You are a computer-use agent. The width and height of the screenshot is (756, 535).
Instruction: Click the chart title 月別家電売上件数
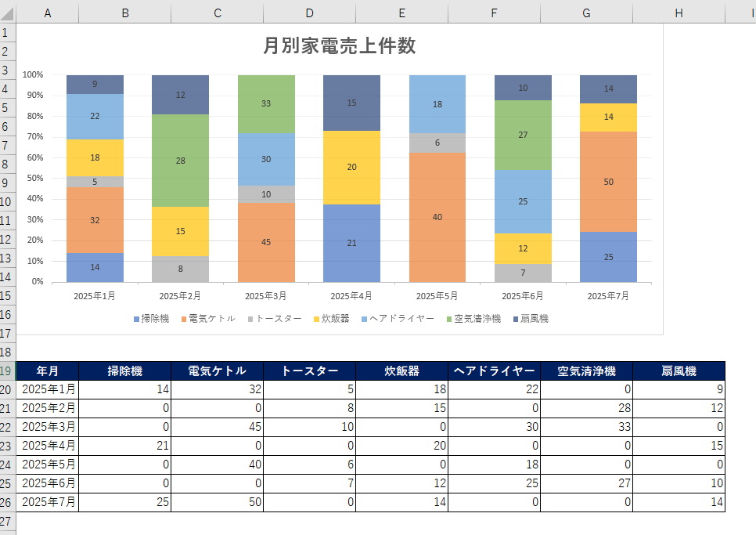[x=340, y=46]
